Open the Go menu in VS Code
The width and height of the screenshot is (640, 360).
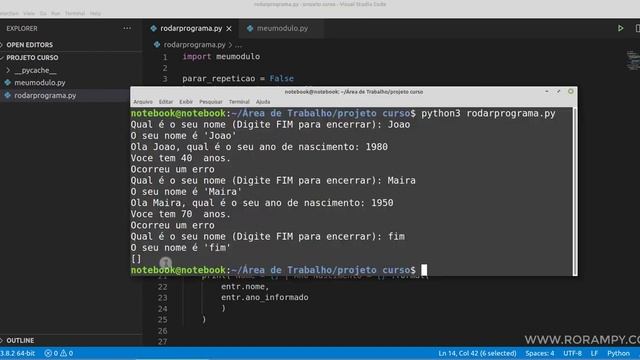click(x=43, y=13)
